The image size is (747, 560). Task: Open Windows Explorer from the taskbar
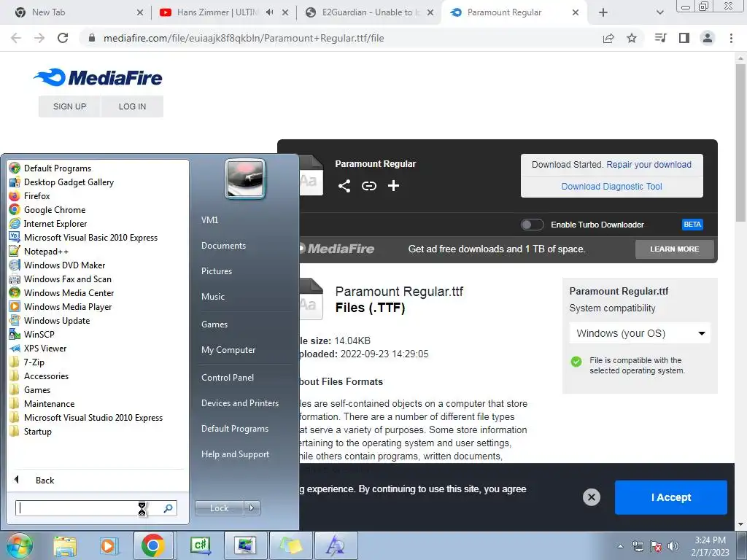[65, 545]
